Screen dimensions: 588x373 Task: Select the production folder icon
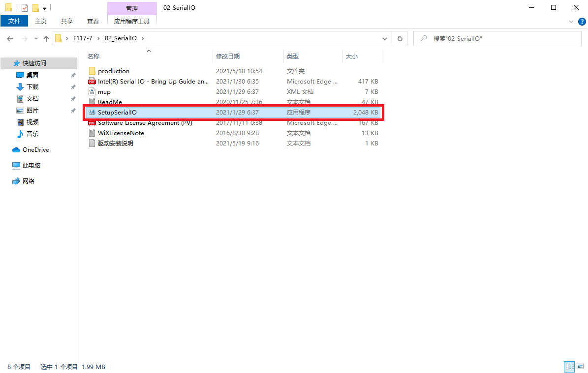point(92,71)
